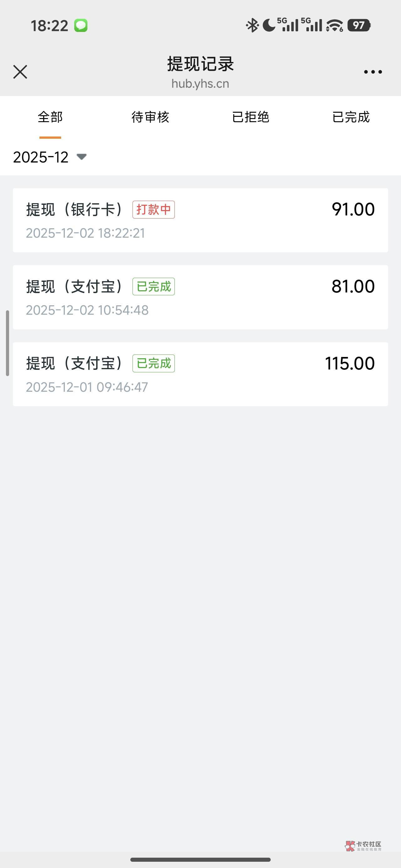Open the 81.00 Alipay withdrawal record
The image size is (401, 868).
(200, 297)
